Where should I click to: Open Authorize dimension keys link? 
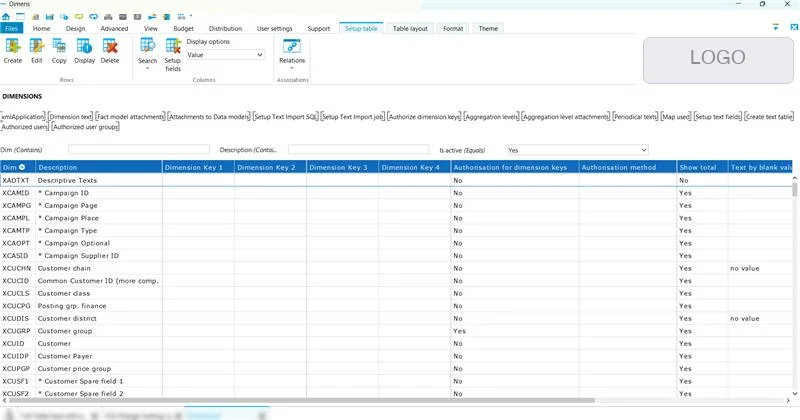pyautogui.click(x=424, y=116)
